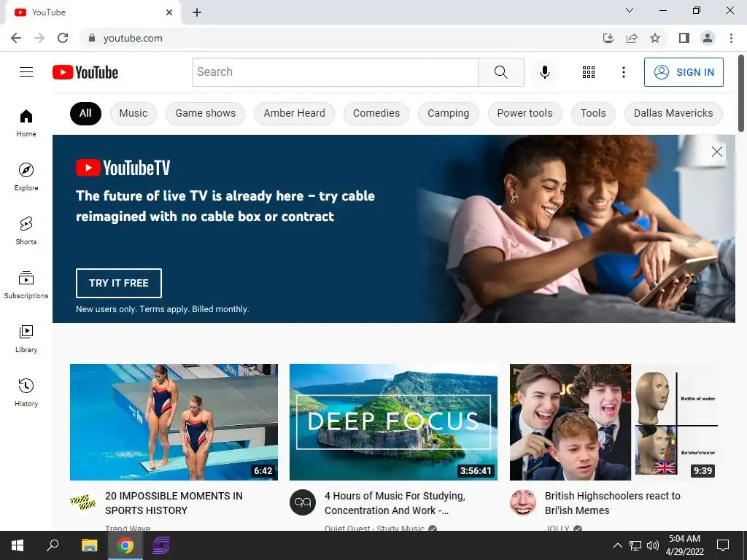Open Shorts in sidebar
Viewport: 747px width, 560px height.
[x=26, y=230]
